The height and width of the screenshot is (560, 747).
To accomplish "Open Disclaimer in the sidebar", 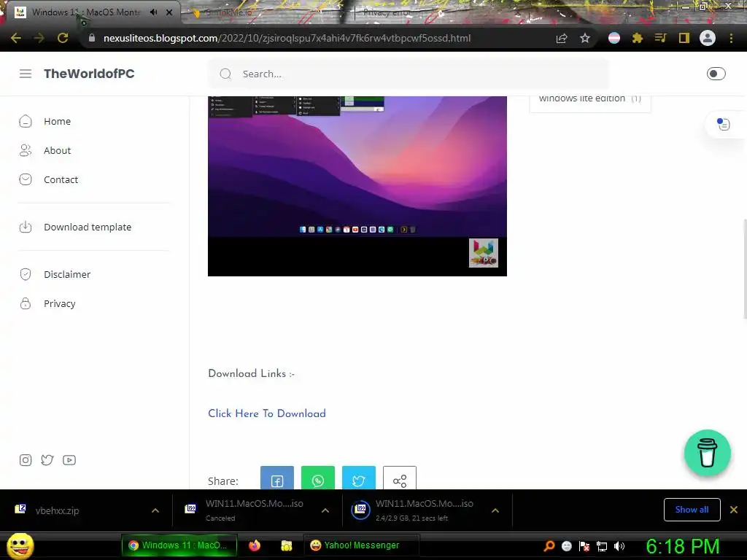I will [x=67, y=274].
